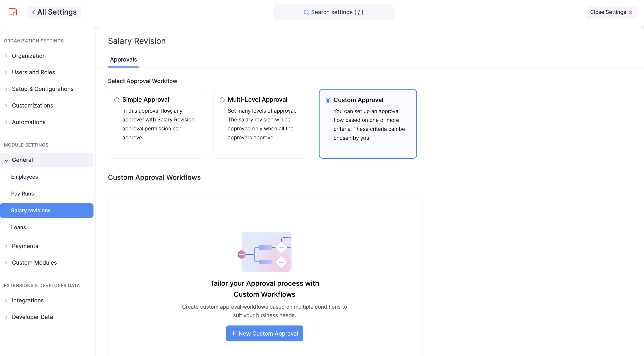Click the Zoho Payroll logo icon

click(13, 12)
